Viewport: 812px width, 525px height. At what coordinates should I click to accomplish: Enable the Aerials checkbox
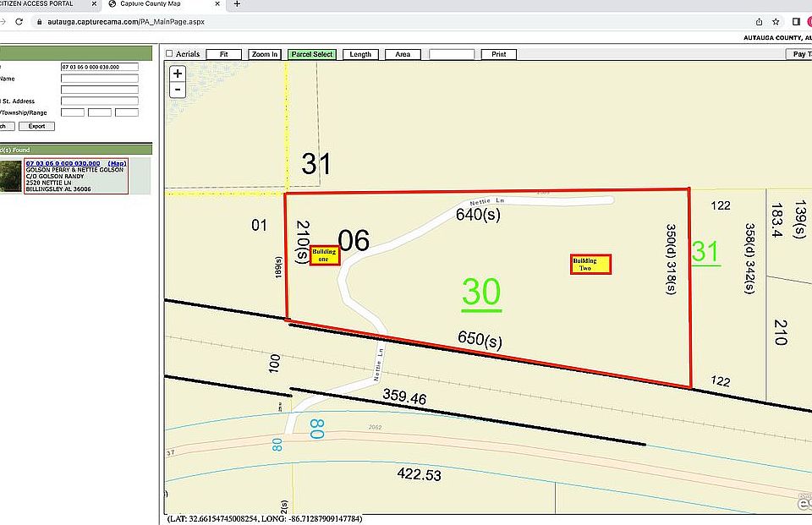169,54
